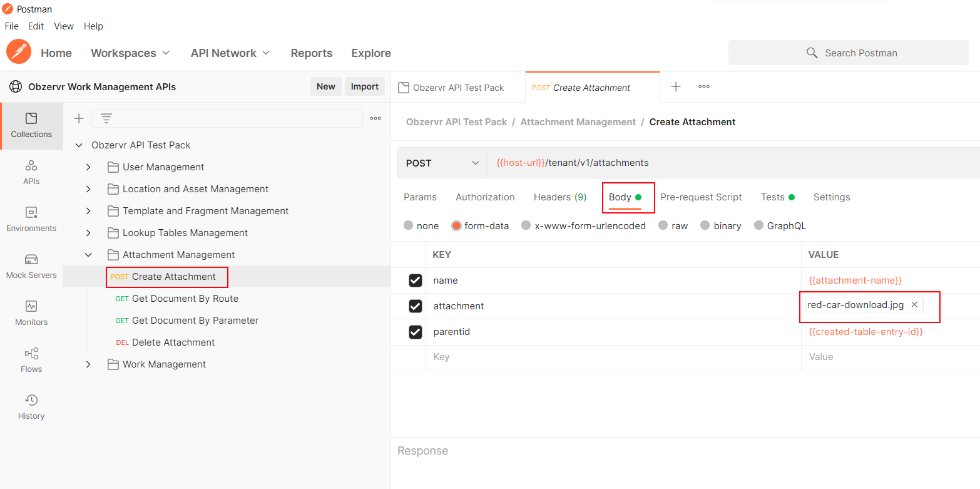Click the Import button
Screen dimensions: 980x489
(x=365, y=87)
